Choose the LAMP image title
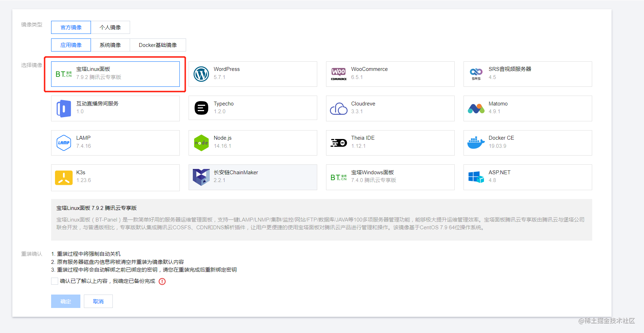644x333 pixels. pos(83,138)
